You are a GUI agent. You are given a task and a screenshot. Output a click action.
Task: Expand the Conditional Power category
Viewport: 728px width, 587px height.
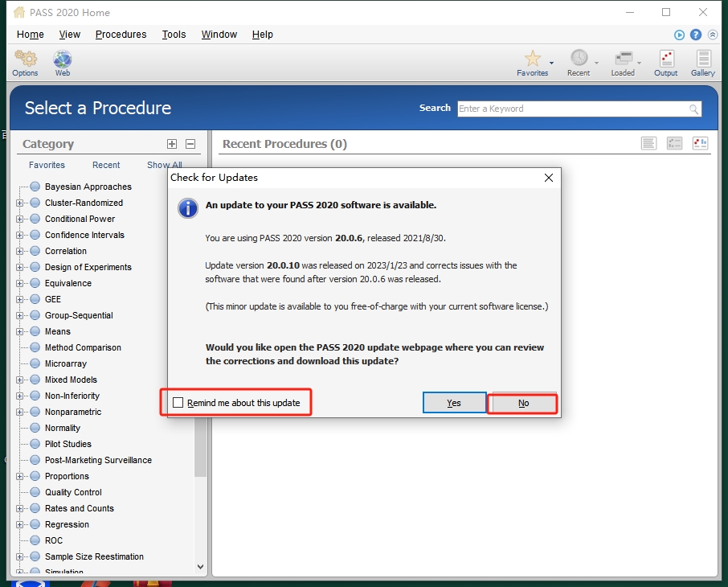click(x=19, y=219)
